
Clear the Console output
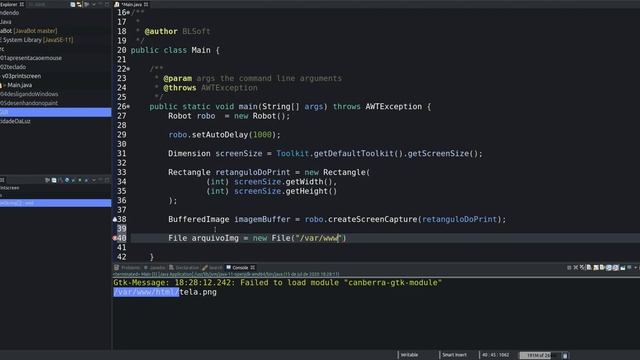click(x=589, y=268)
